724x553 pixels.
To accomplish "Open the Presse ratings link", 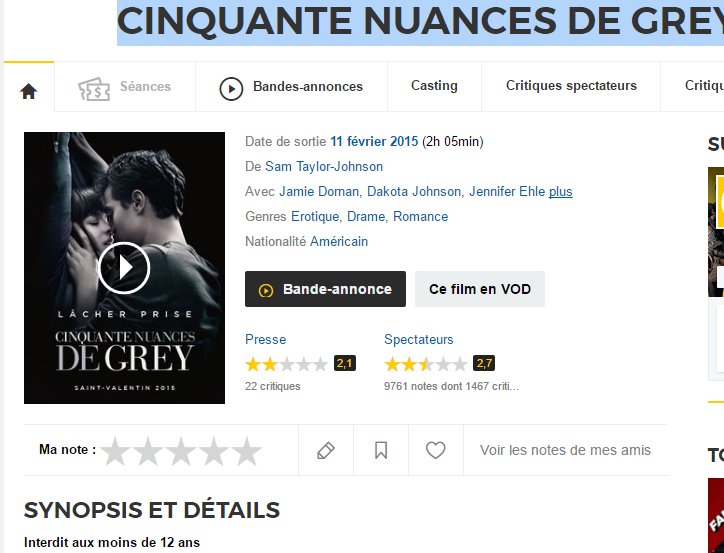I will point(265,339).
